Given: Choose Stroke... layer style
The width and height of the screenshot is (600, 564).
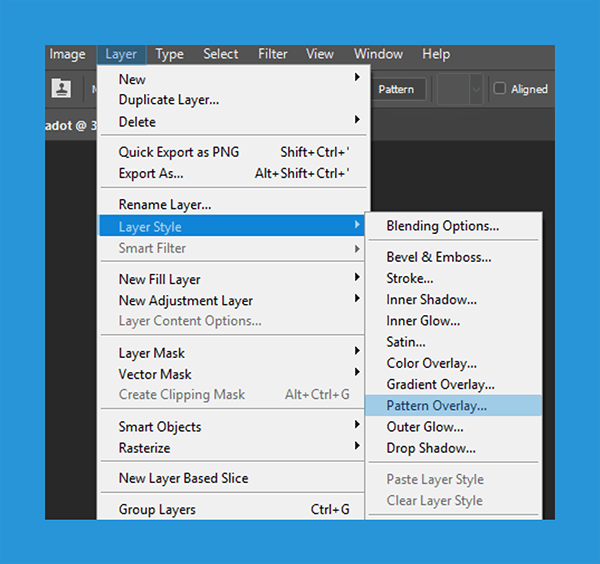Looking at the screenshot, I should pyautogui.click(x=454, y=278).
